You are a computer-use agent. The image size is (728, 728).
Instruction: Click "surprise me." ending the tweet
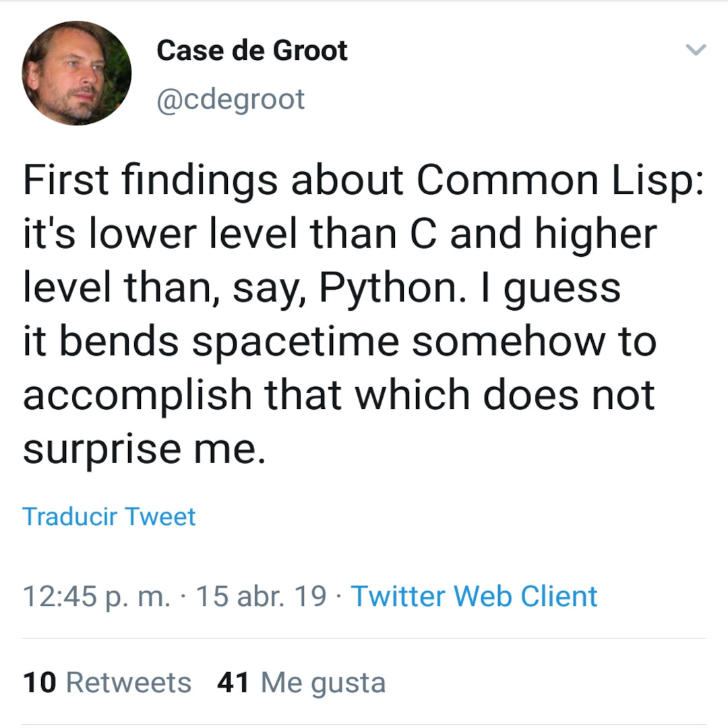(144, 450)
